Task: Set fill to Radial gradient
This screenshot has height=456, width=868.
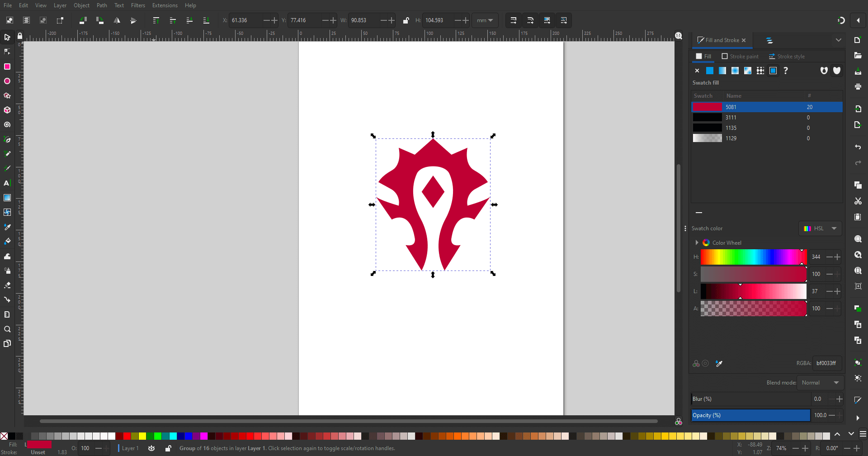Action: (x=735, y=71)
